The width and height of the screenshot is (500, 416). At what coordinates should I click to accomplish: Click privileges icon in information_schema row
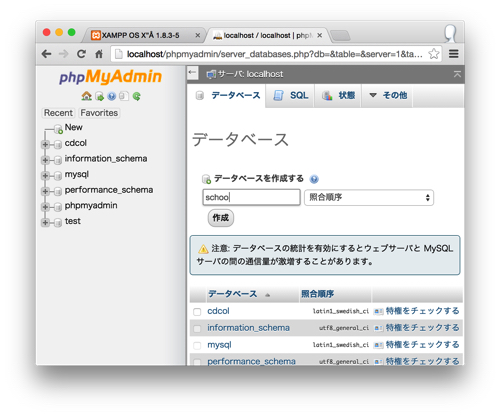point(378,328)
